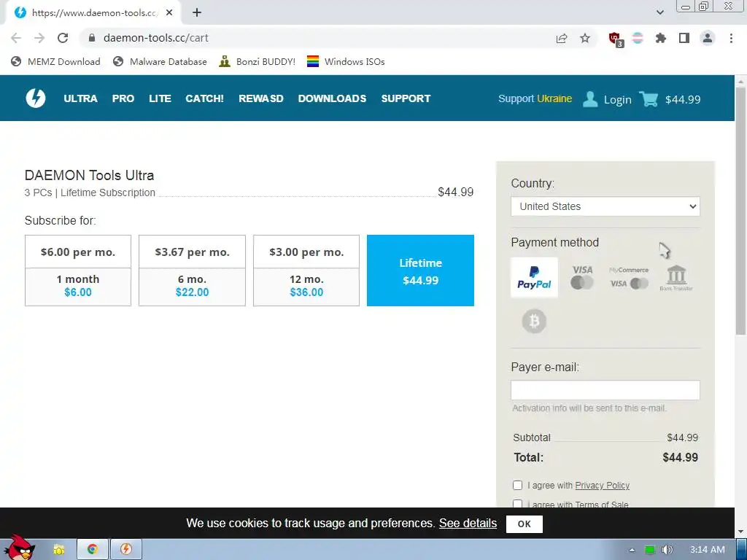Screen dimensions: 747x560
Task: Open the shopping cart icon in header
Action: pos(649,99)
